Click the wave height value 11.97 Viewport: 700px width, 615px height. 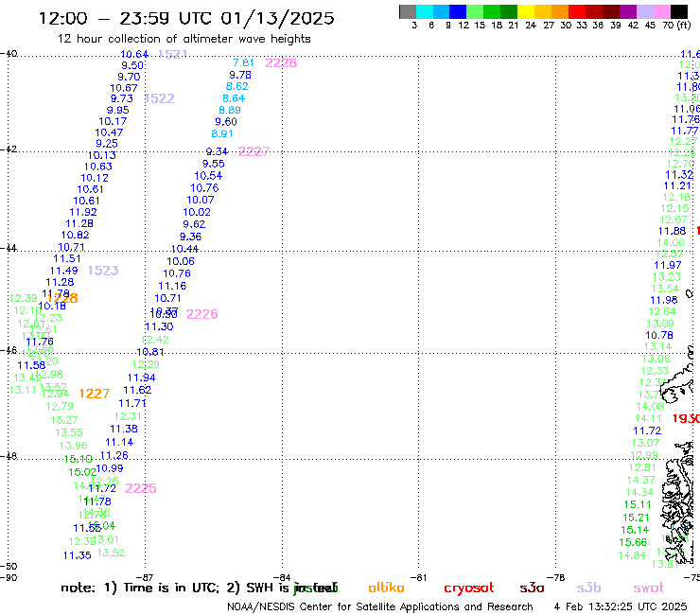(x=668, y=265)
